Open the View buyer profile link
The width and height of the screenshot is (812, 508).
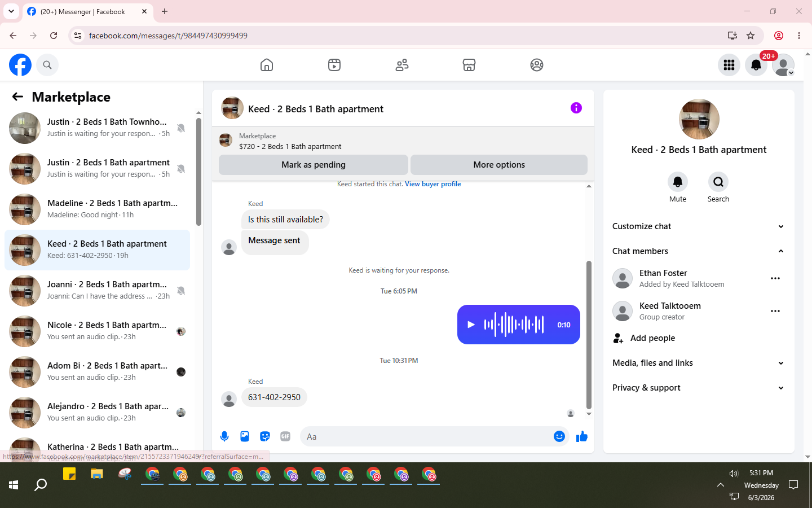point(433,184)
